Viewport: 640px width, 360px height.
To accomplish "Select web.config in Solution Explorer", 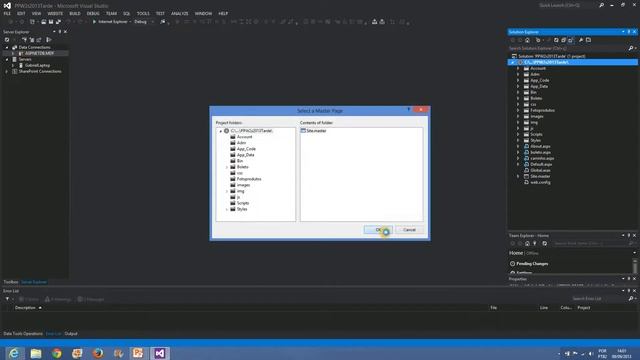I will (x=540, y=182).
